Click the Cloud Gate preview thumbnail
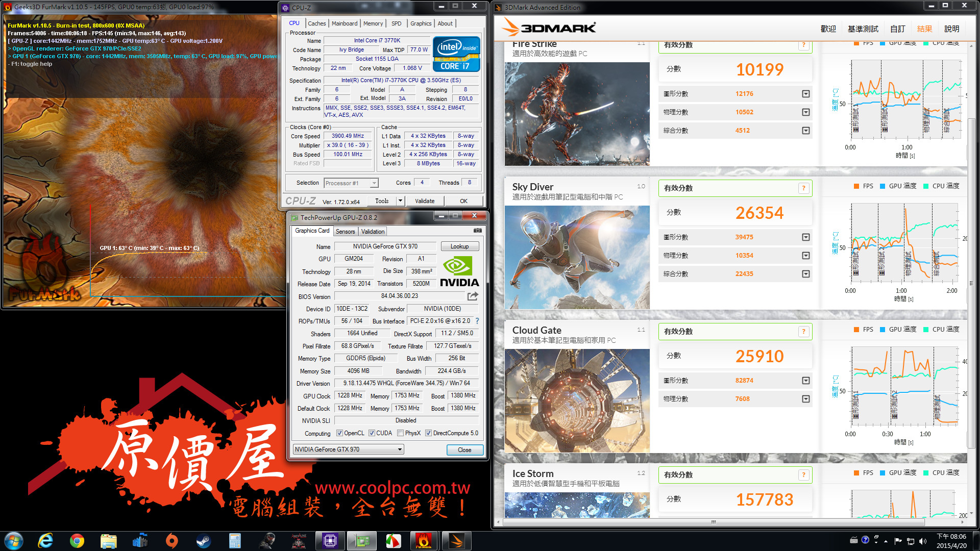 click(577, 400)
